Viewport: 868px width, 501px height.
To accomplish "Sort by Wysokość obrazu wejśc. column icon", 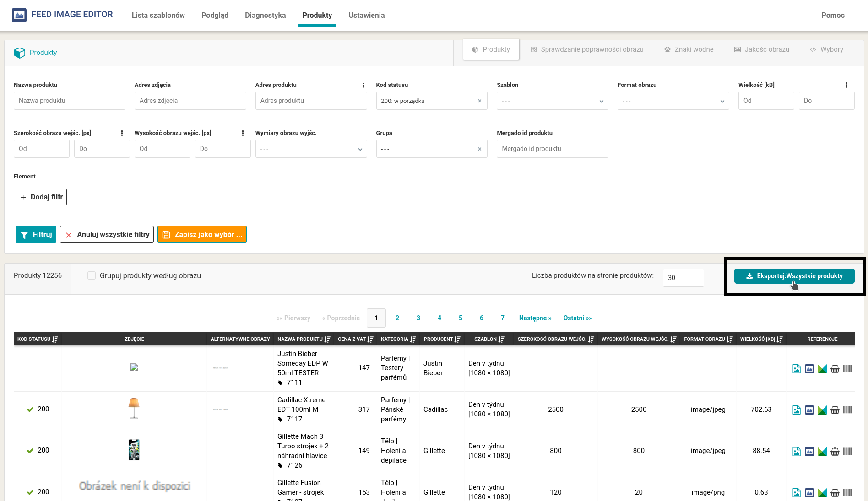I will [x=673, y=339].
